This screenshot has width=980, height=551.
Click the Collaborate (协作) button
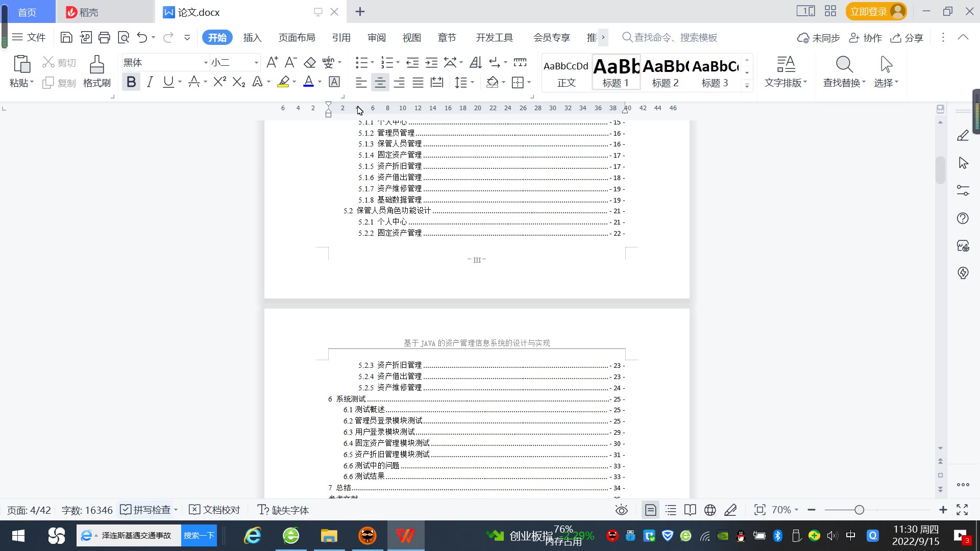point(866,37)
